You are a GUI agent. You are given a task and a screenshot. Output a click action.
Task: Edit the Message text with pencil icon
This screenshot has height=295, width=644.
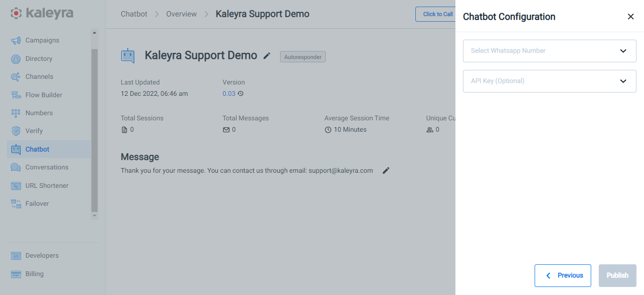click(386, 170)
